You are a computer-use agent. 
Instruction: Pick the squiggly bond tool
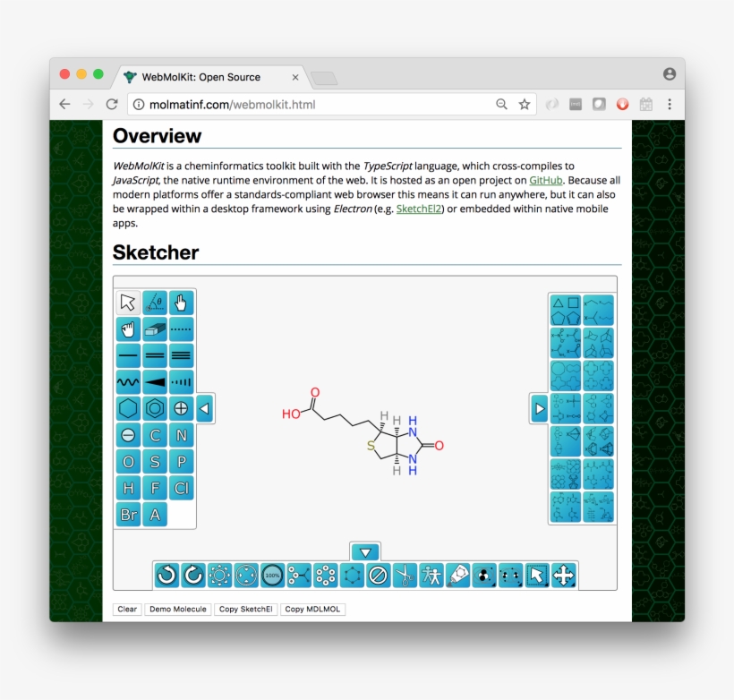[x=127, y=382]
